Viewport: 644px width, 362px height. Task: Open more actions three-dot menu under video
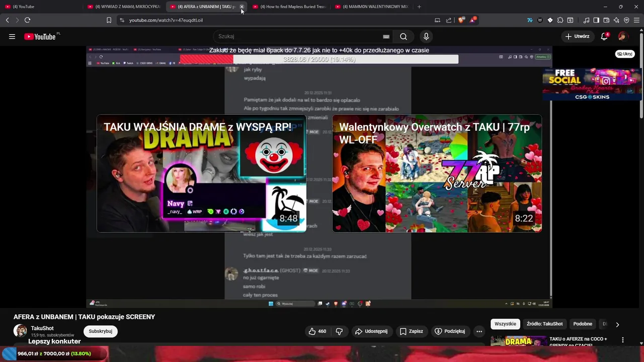(x=479, y=331)
